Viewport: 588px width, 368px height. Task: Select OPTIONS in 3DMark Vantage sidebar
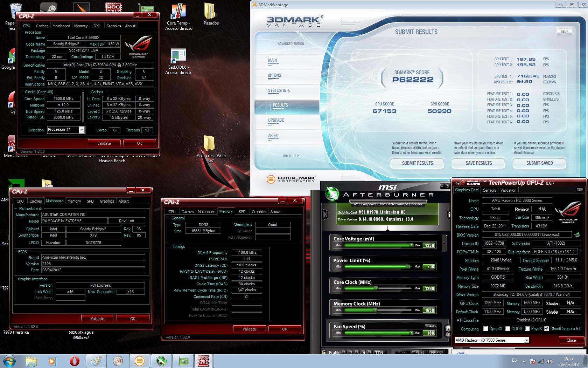(x=274, y=75)
